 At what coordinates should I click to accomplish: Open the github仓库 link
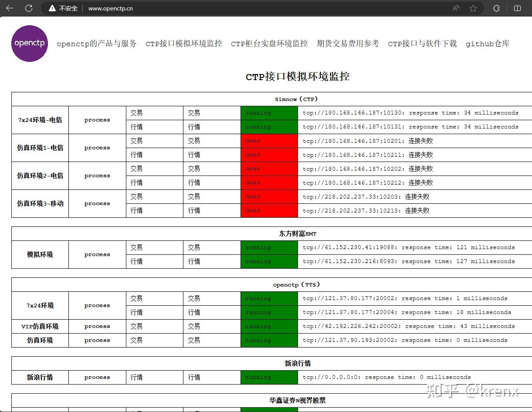[x=488, y=44]
